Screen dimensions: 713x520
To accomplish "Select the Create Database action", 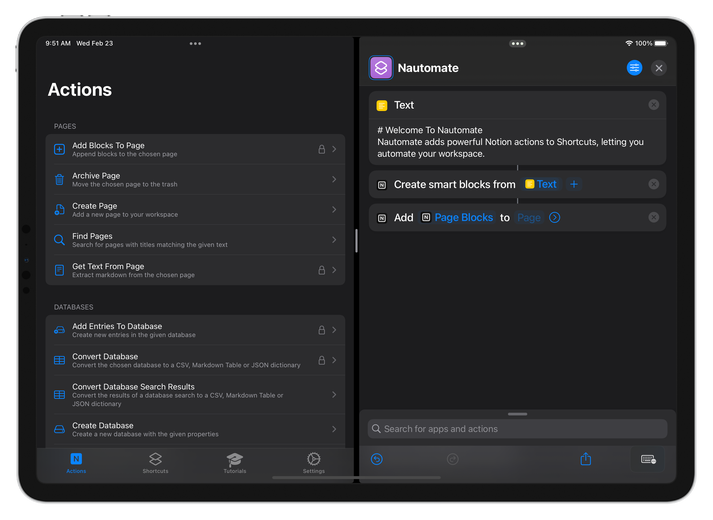I will pyautogui.click(x=195, y=429).
